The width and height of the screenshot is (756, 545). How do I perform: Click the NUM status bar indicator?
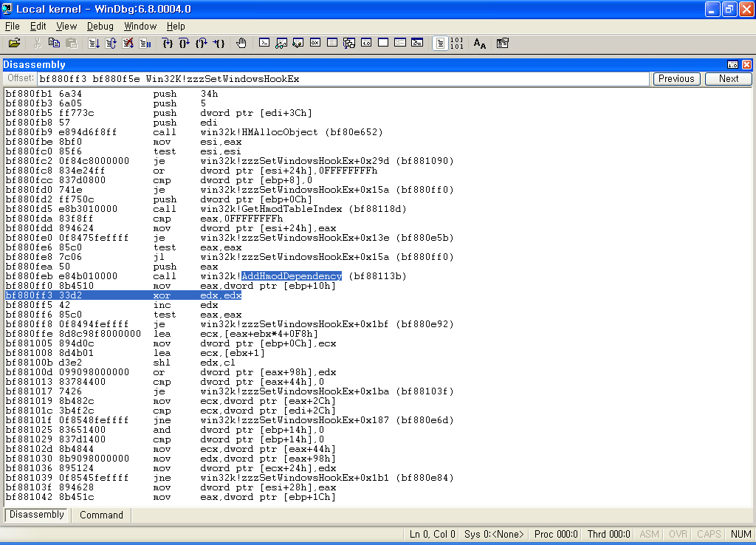[x=740, y=534]
